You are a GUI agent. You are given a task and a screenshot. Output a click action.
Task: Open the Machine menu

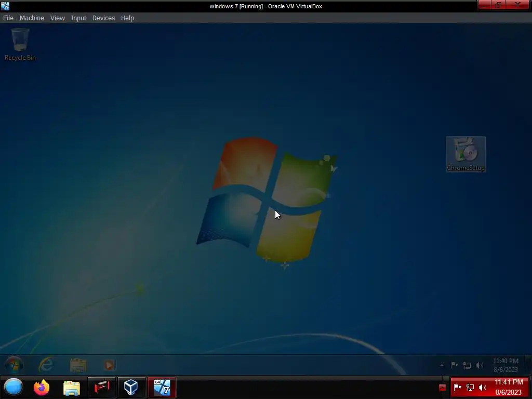pos(32,18)
